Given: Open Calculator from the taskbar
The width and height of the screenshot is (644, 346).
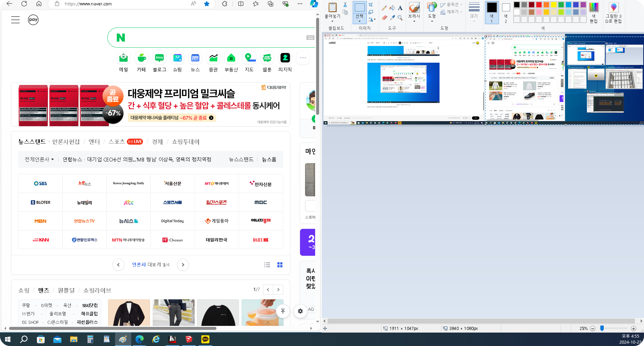Looking at the screenshot, I should (x=90, y=340).
